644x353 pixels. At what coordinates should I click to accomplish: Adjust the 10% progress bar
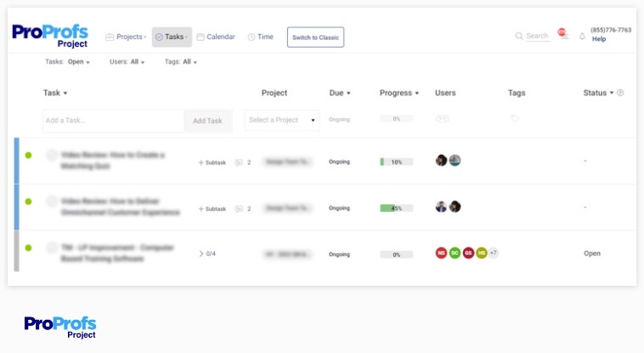click(396, 162)
